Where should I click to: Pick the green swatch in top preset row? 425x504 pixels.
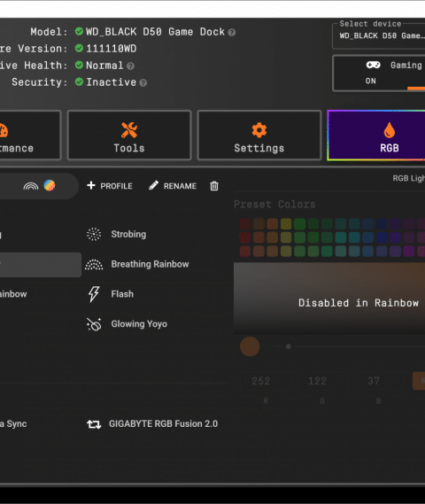click(x=300, y=224)
